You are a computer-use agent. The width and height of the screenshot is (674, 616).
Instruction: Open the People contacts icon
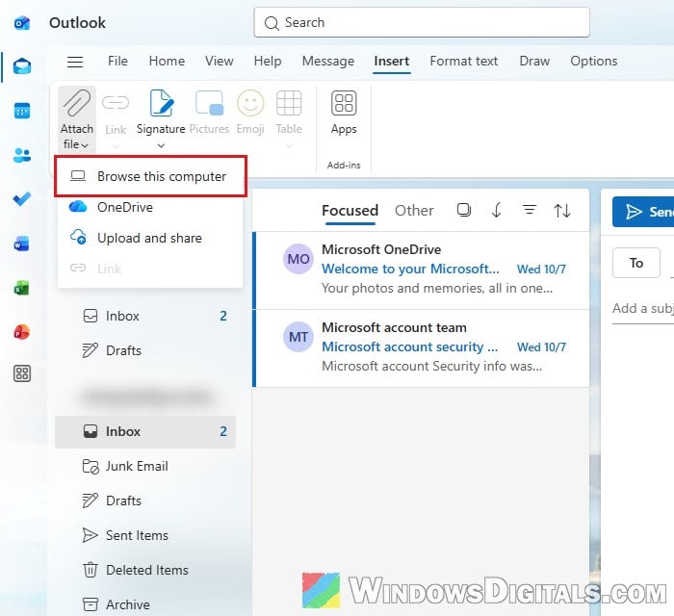(22, 155)
